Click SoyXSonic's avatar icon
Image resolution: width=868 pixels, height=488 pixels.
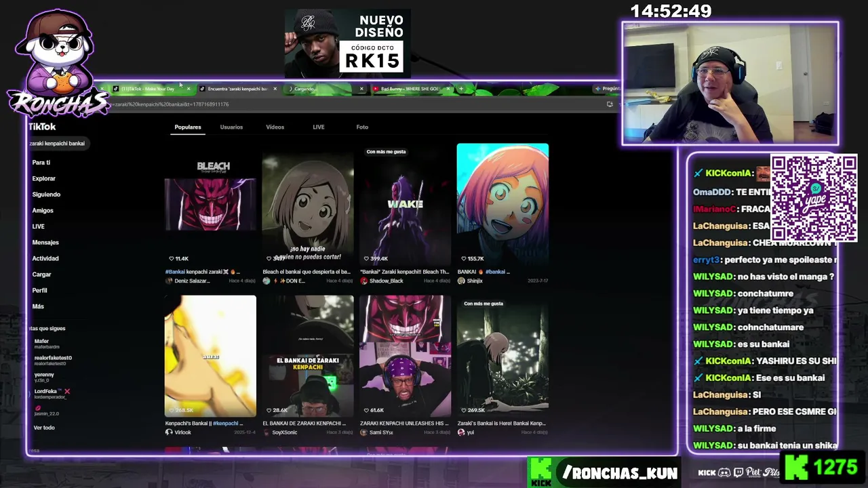267,432
